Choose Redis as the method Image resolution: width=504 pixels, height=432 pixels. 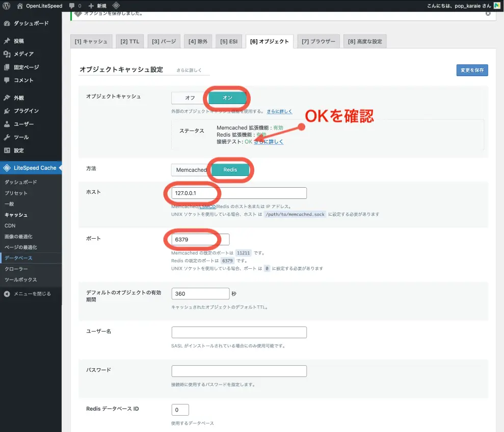(x=230, y=170)
